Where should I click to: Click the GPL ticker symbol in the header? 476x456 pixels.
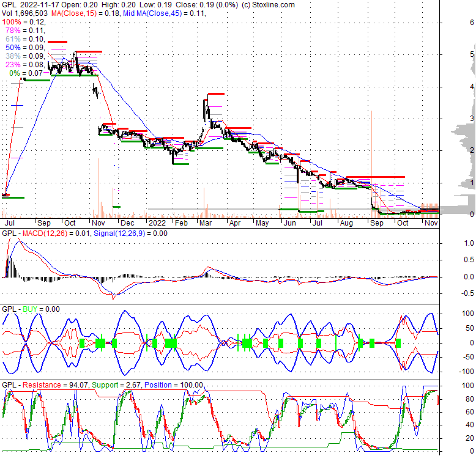[x=9, y=5]
